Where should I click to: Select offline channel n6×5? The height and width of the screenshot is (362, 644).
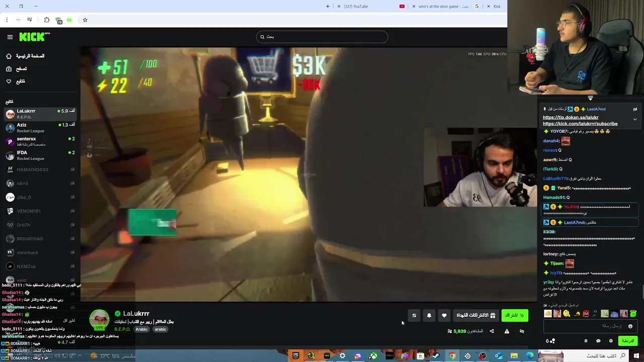coord(40,184)
